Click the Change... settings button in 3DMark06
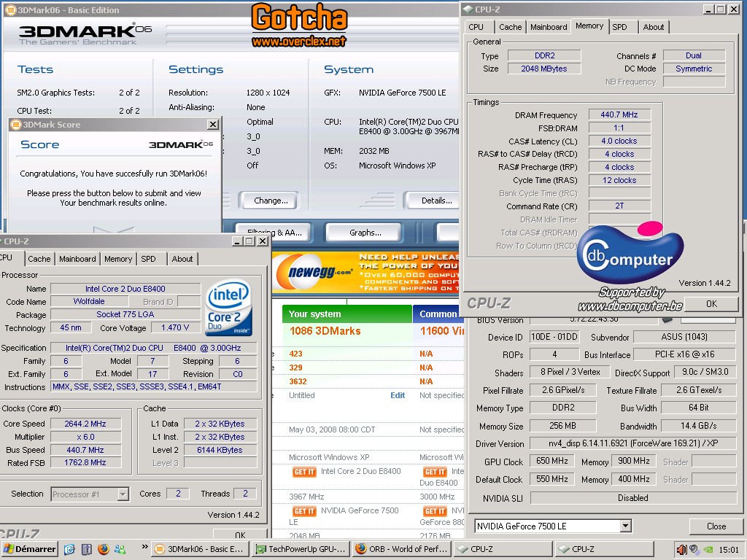This screenshot has height=560, width=747. click(x=270, y=201)
